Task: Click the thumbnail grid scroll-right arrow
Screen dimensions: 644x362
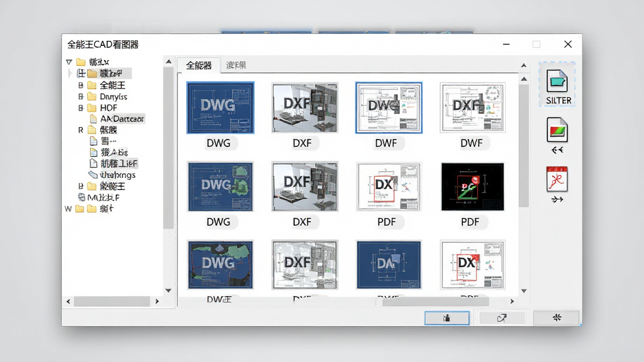Action: pos(512,301)
